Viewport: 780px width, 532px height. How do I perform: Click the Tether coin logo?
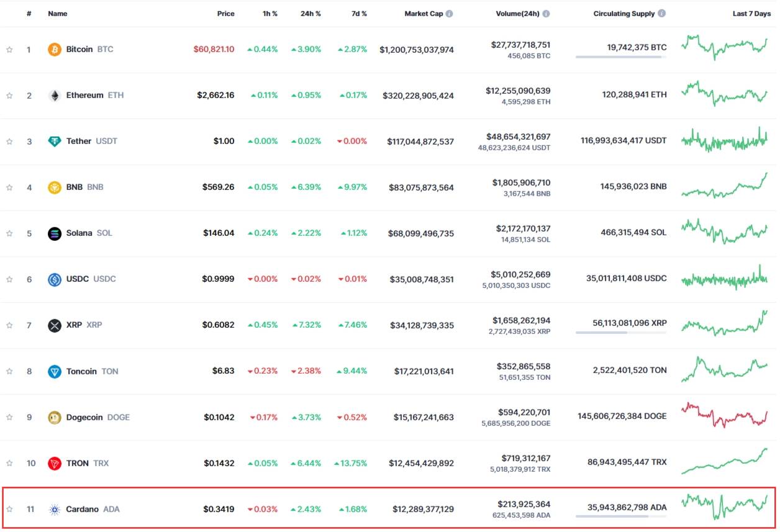55,141
